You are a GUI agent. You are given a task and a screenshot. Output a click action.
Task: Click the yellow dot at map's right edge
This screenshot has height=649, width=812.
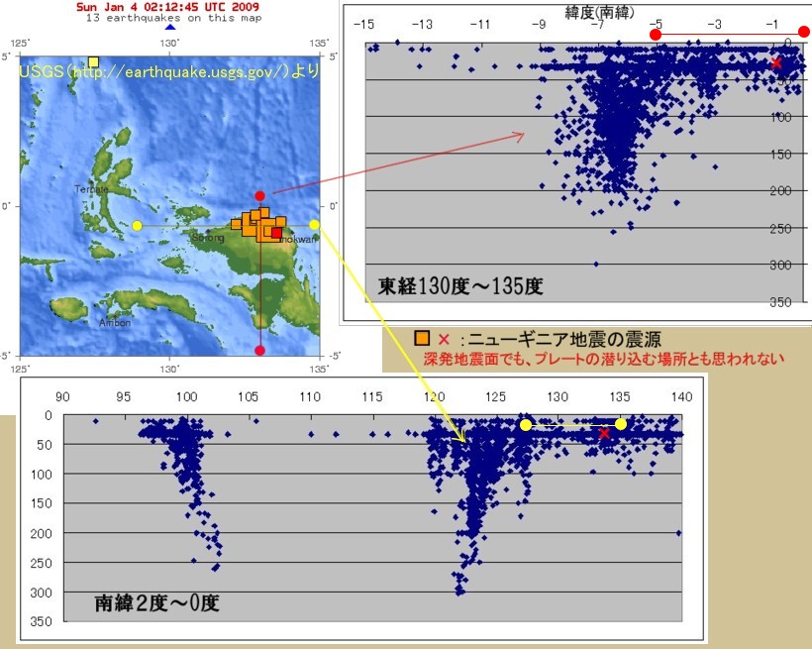pos(314,225)
